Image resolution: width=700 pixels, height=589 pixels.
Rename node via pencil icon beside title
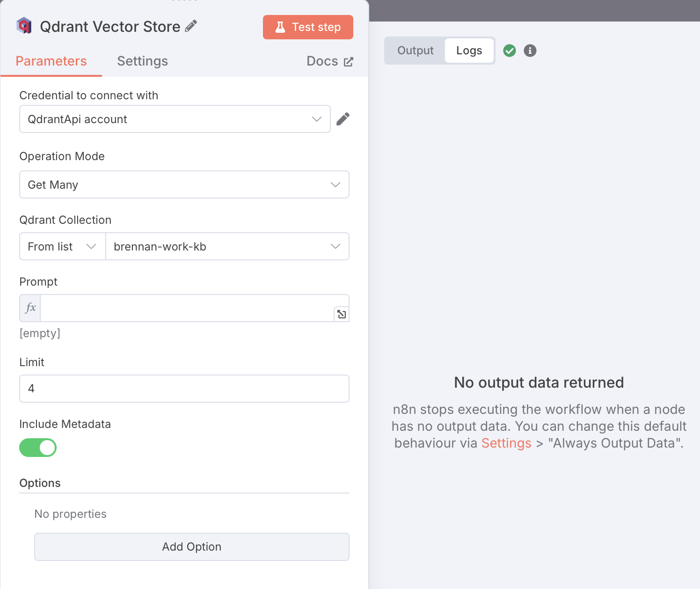(191, 26)
